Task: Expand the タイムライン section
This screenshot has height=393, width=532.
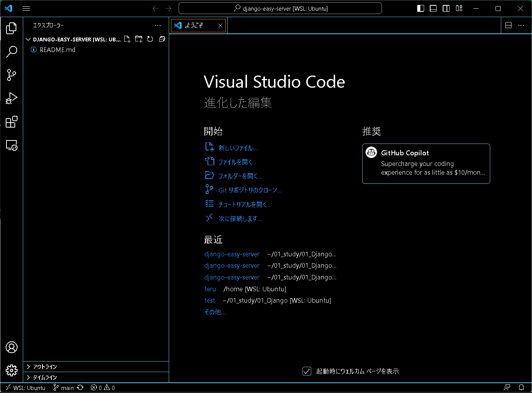Action: point(96,377)
